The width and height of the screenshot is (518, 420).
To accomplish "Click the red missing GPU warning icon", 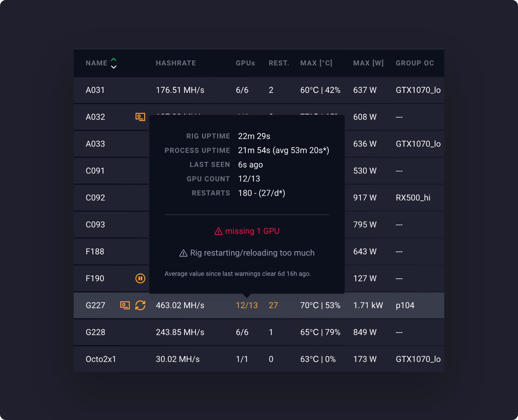I will 218,231.
